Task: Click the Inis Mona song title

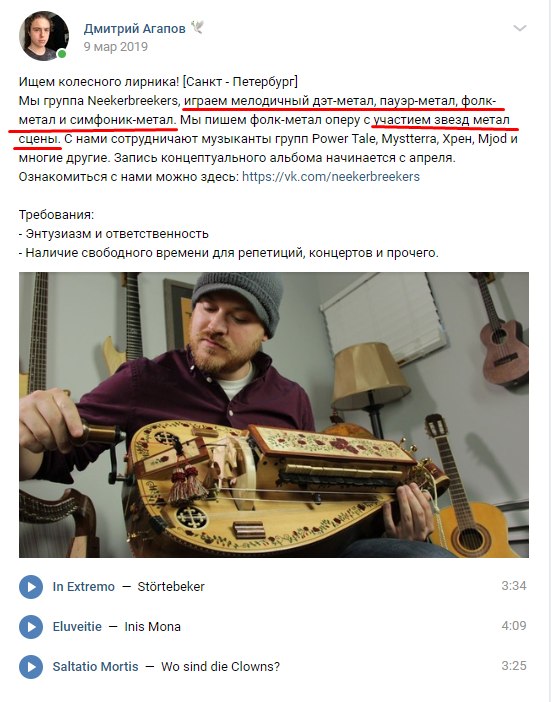Action: pos(153,626)
